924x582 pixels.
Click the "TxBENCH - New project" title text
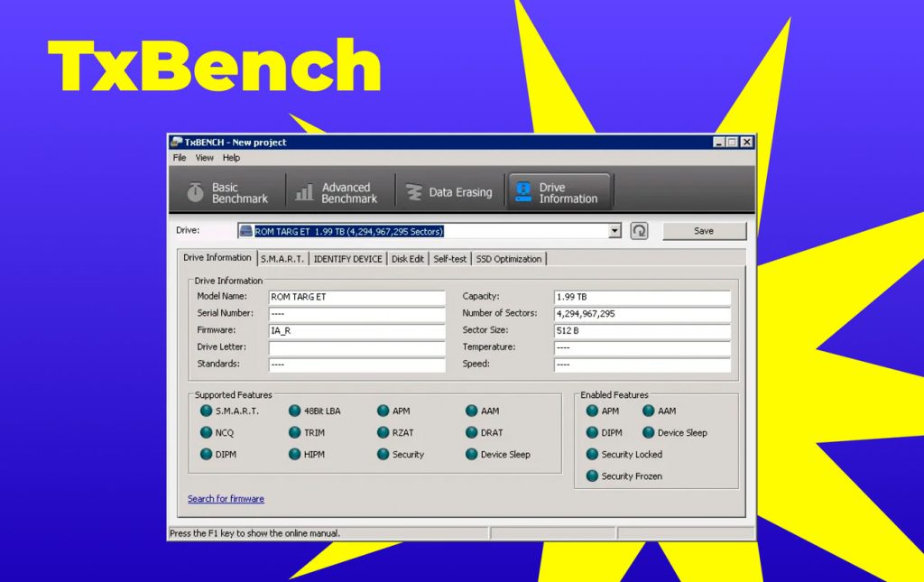coord(236,142)
